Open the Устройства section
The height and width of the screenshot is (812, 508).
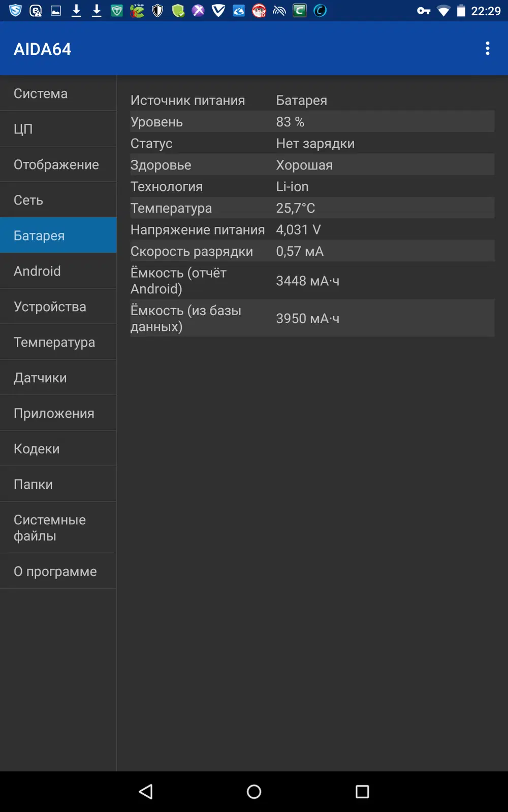coord(58,307)
